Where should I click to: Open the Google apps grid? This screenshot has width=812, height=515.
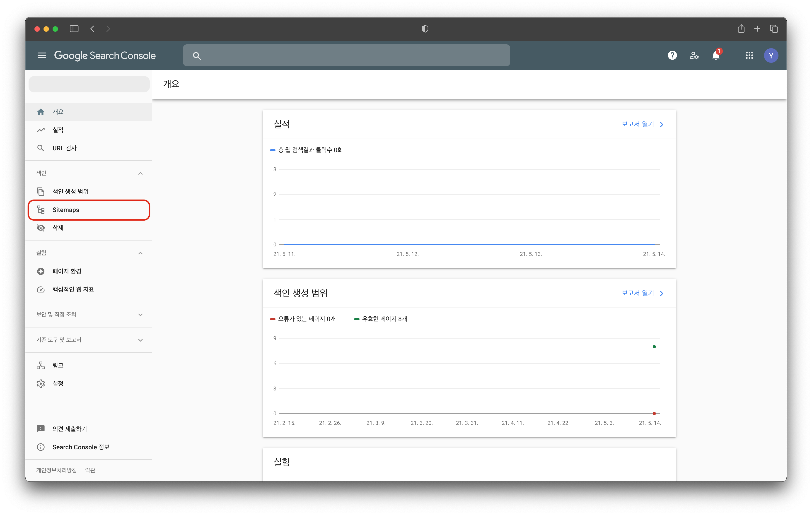pos(749,55)
